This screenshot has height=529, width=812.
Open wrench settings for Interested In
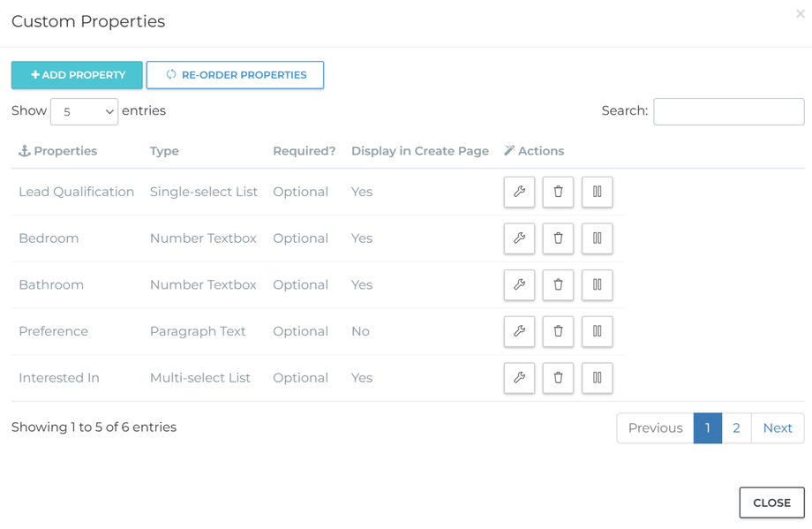(519, 378)
